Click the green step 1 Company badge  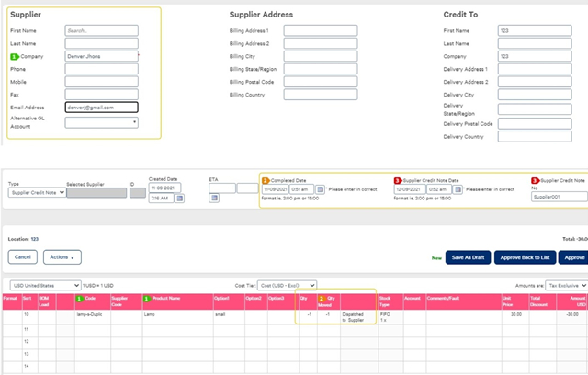pyautogui.click(x=14, y=56)
